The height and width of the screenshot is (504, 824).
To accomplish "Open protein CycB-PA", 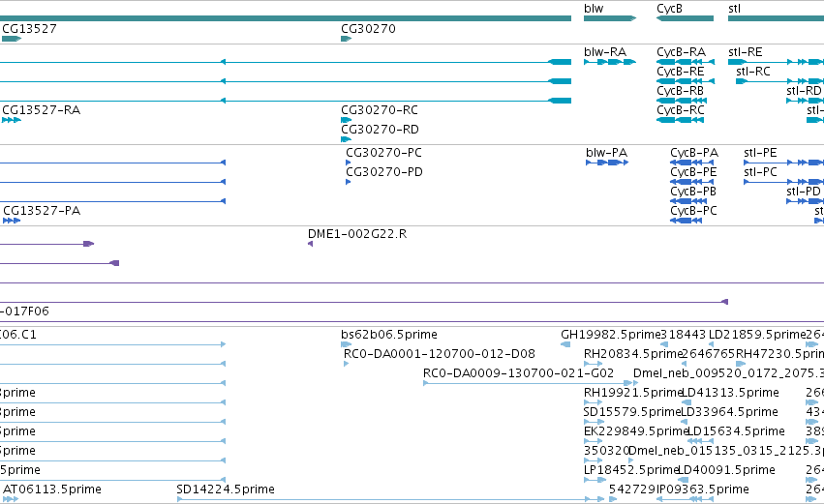I will pyautogui.click(x=693, y=153).
